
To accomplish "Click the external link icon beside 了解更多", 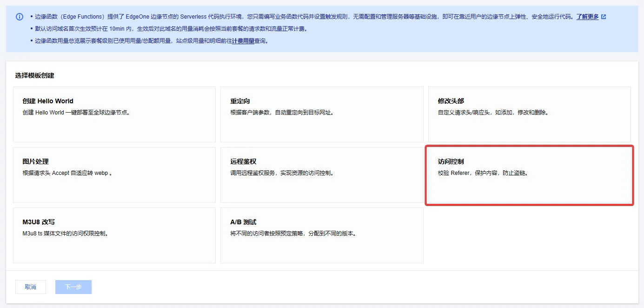I will click(x=604, y=17).
